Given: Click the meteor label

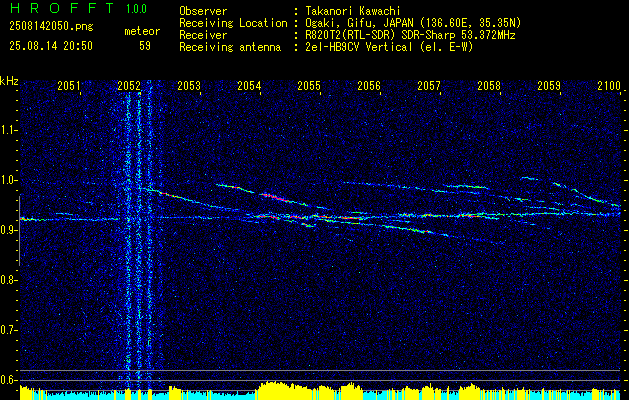Looking at the screenshot, I should point(142,31).
